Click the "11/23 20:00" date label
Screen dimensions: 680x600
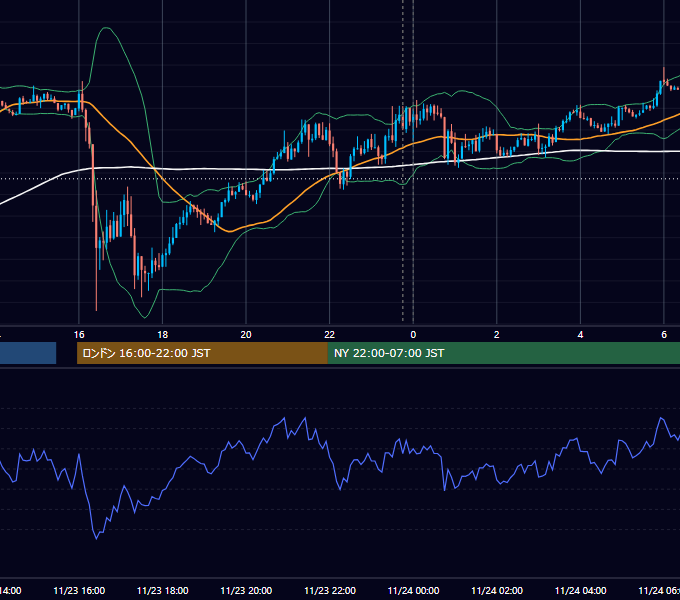246,591
